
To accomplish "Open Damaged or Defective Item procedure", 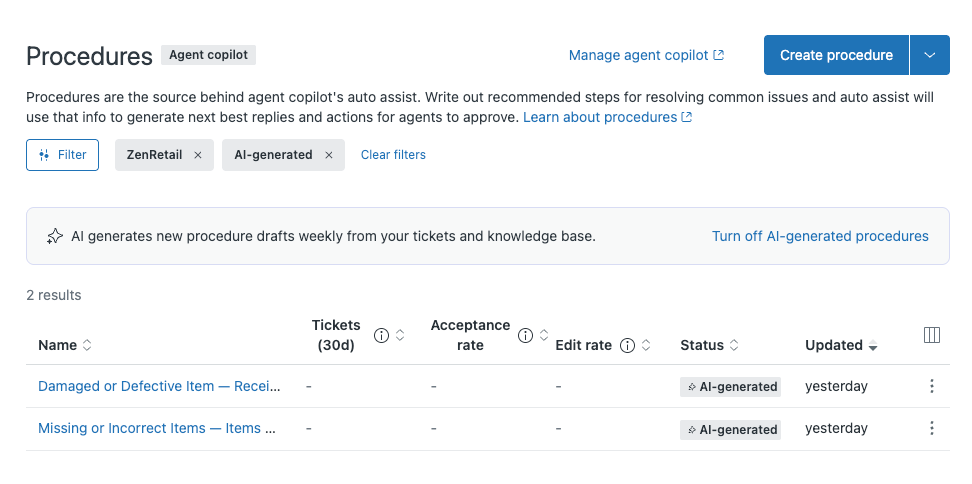I will pos(159,386).
